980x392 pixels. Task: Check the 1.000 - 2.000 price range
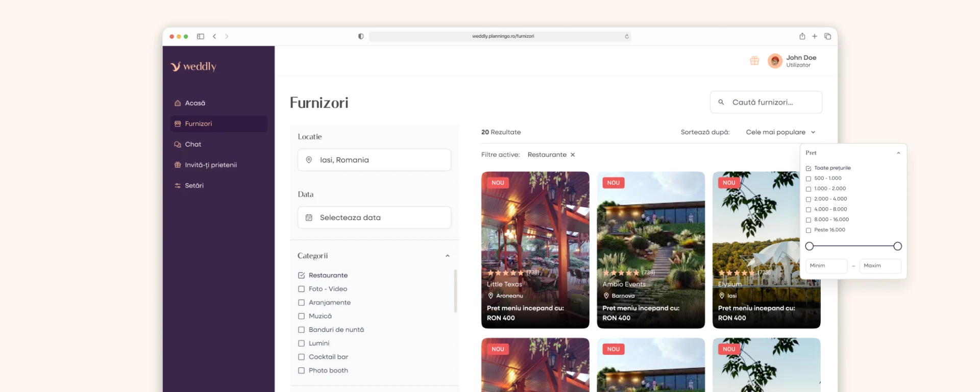[808, 189]
